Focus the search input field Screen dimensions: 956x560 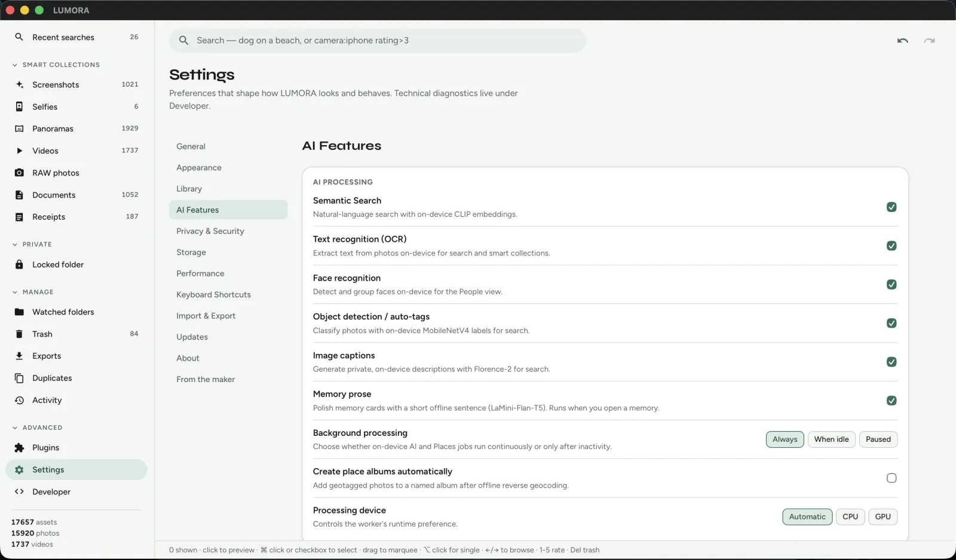click(378, 41)
